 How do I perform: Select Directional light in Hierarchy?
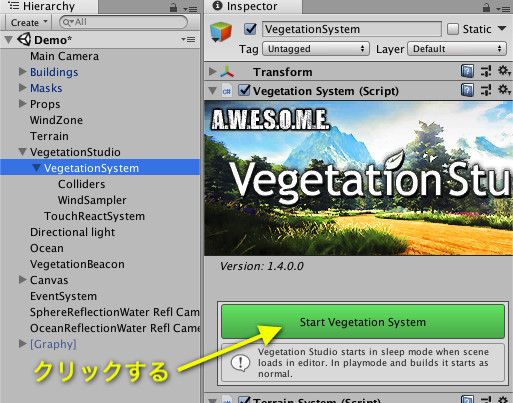point(73,232)
